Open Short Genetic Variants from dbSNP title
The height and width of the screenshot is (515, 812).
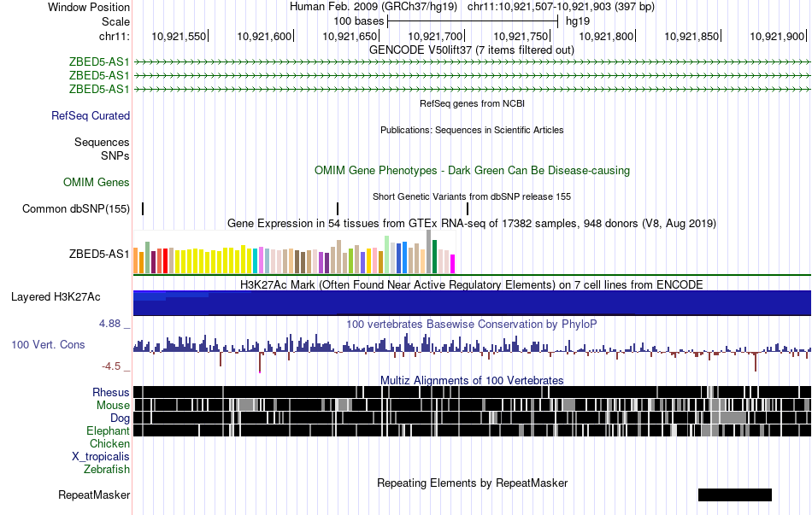coord(472,196)
